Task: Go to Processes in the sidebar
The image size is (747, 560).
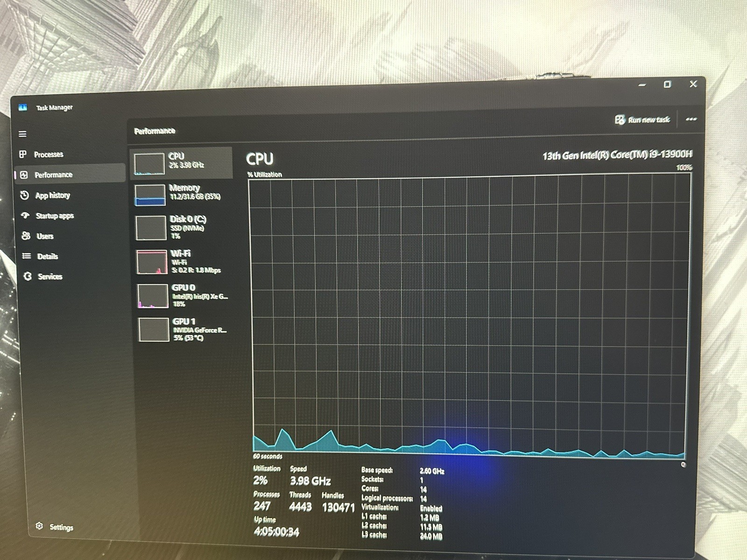Action: (x=49, y=154)
